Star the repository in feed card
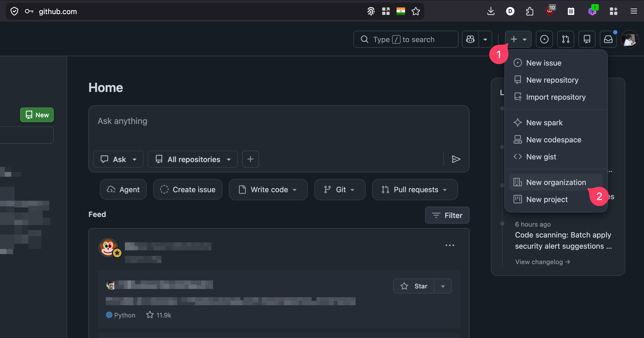 [x=414, y=286]
